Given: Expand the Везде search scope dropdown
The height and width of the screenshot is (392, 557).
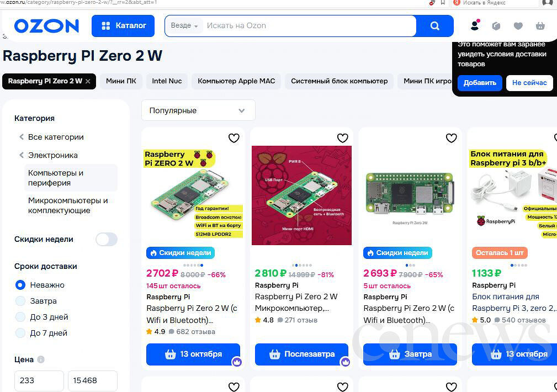Looking at the screenshot, I should pyautogui.click(x=184, y=25).
